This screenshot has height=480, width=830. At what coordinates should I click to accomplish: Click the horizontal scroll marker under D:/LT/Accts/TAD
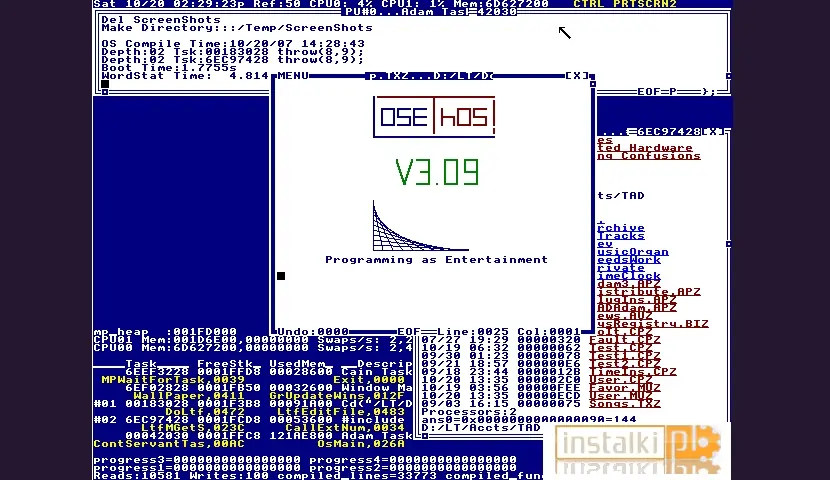[425, 436]
